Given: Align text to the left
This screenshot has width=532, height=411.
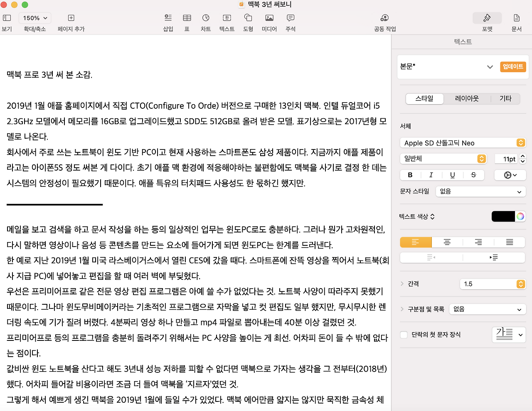Looking at the screenshot, I should point(416,242).
